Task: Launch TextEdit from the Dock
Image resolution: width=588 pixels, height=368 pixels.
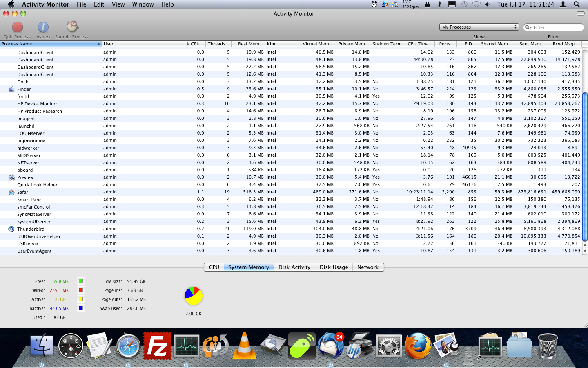Action: pos(100,346)
